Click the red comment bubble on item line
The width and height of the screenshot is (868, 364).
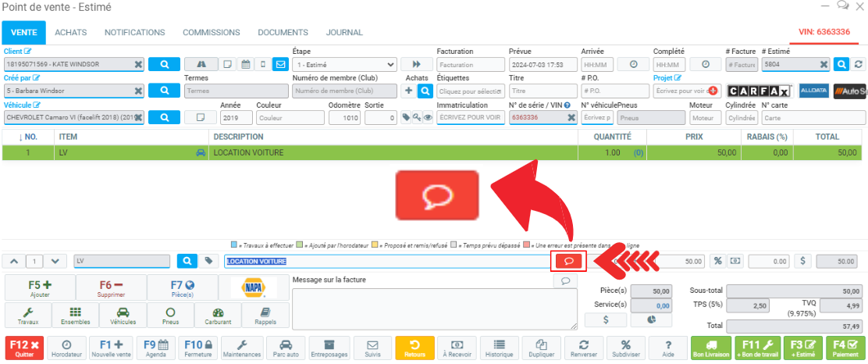coord(569,261)
